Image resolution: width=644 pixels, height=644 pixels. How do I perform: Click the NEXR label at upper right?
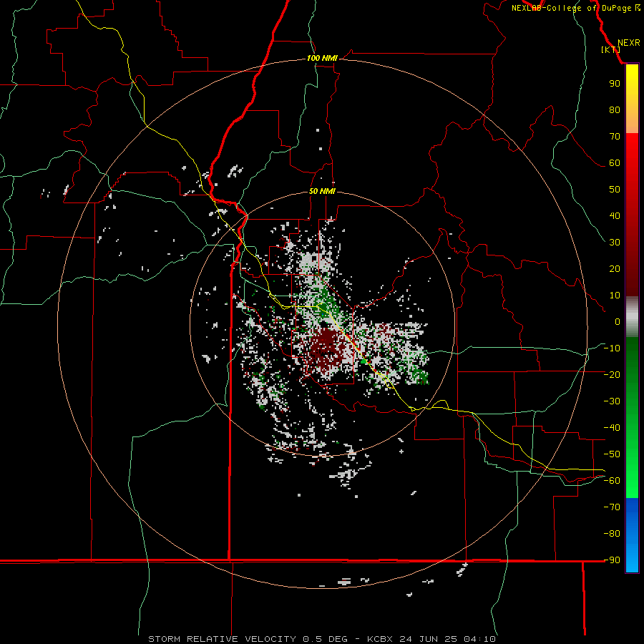[629, 43]
